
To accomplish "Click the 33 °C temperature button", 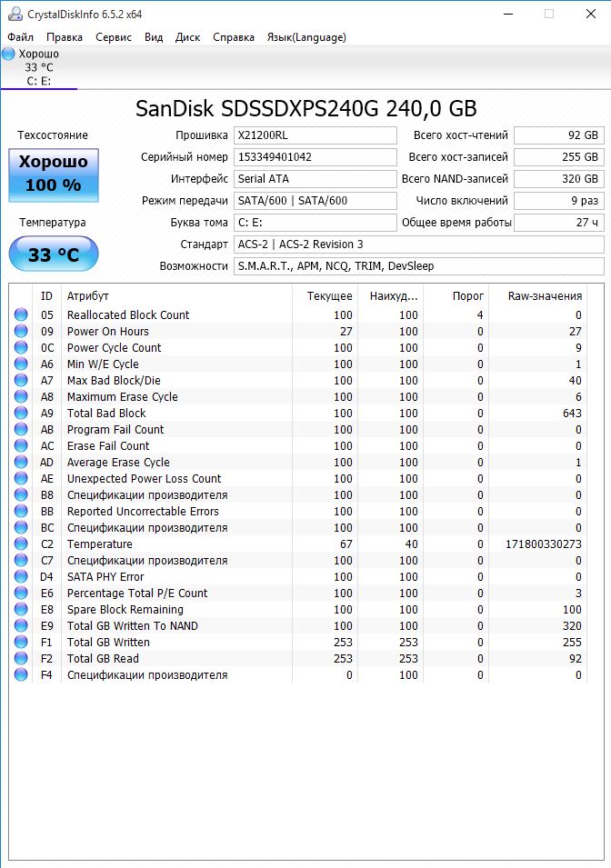I will (53, 254).
